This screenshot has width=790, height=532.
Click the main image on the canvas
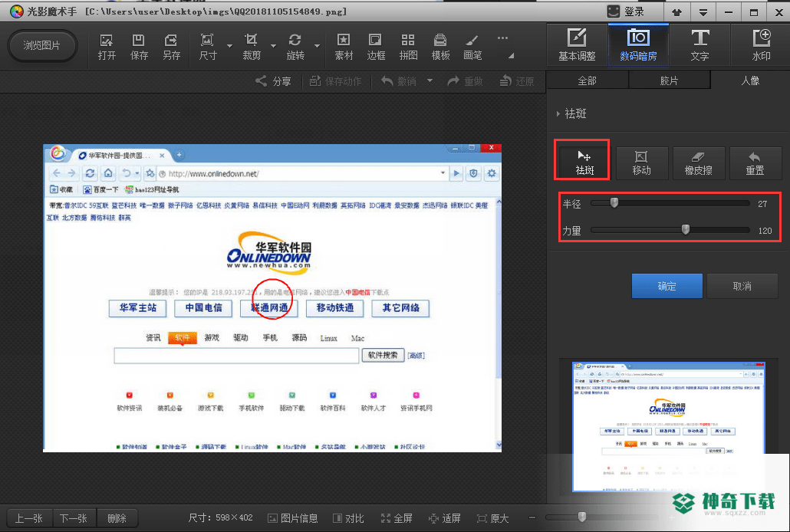pyautogui.click(x=272, y=298)
